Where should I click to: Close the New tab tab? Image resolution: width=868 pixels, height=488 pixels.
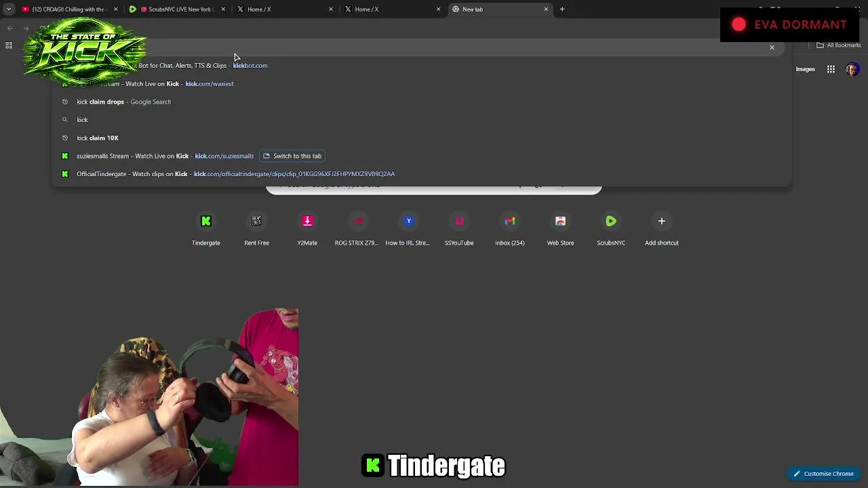coord(546,9)
